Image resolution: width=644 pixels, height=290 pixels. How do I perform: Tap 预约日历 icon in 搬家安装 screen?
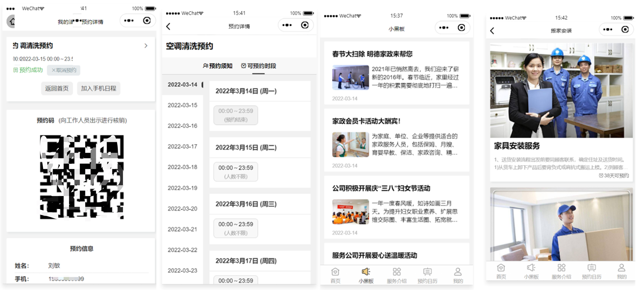(x=592, y=268)
